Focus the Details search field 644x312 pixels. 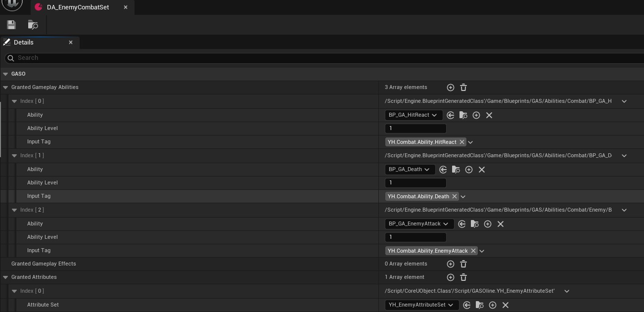pyautogui.click(x=324, y=58)
